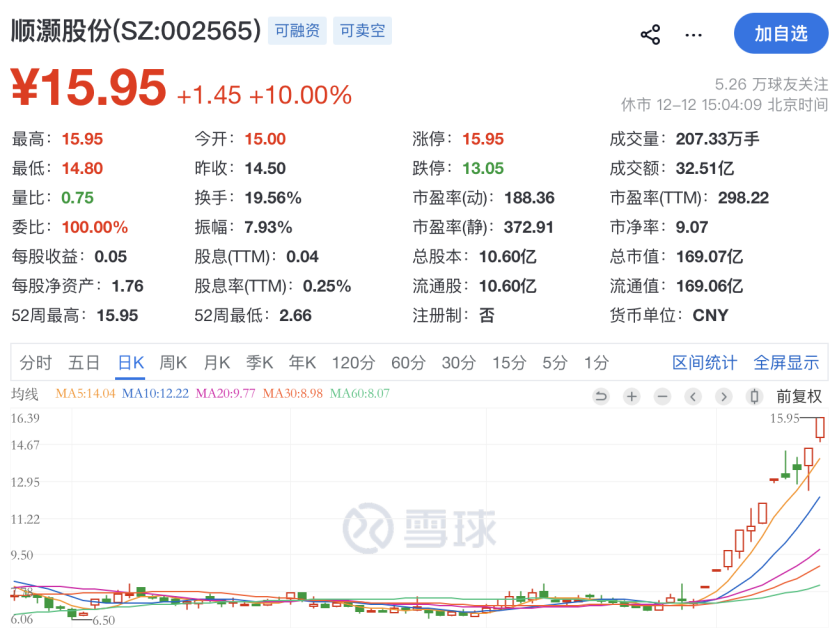830x628 pixels.
Task: Zoom in on the chart with the plus icon
Action: pos(631,396)
